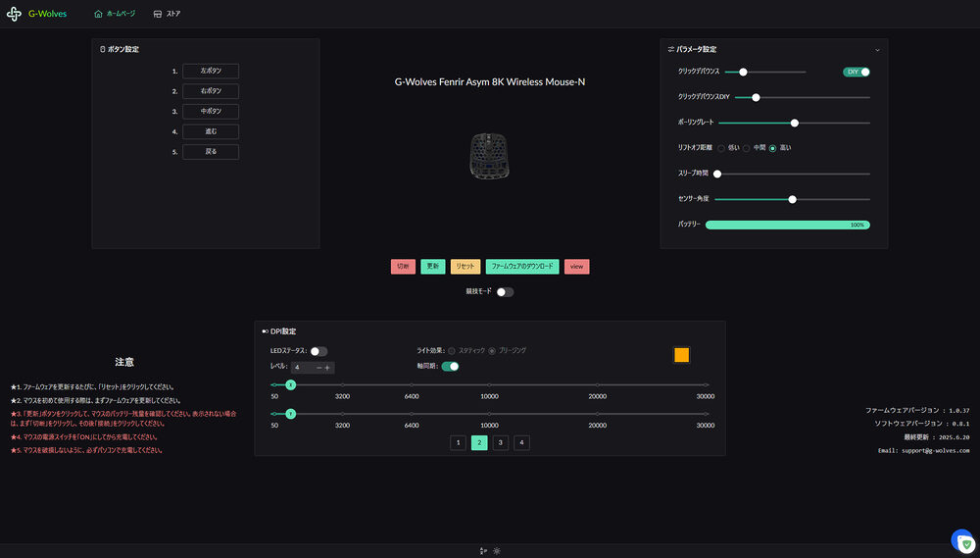Open the ホームページ tab

tap(115, 14)
